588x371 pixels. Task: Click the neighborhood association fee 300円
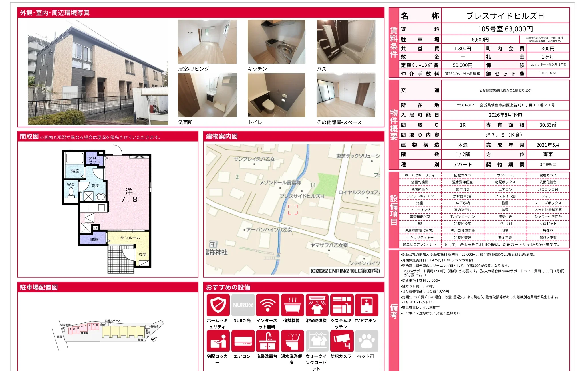[548, 49]
